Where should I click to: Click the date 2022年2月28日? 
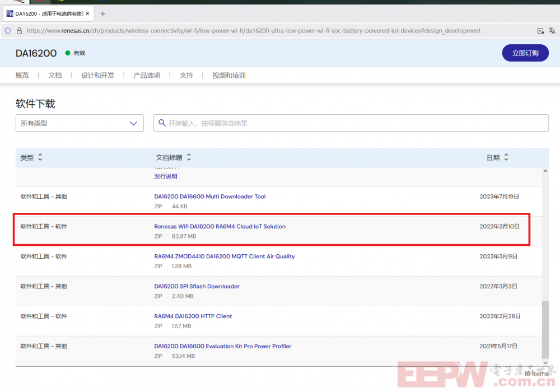point(500,316)
